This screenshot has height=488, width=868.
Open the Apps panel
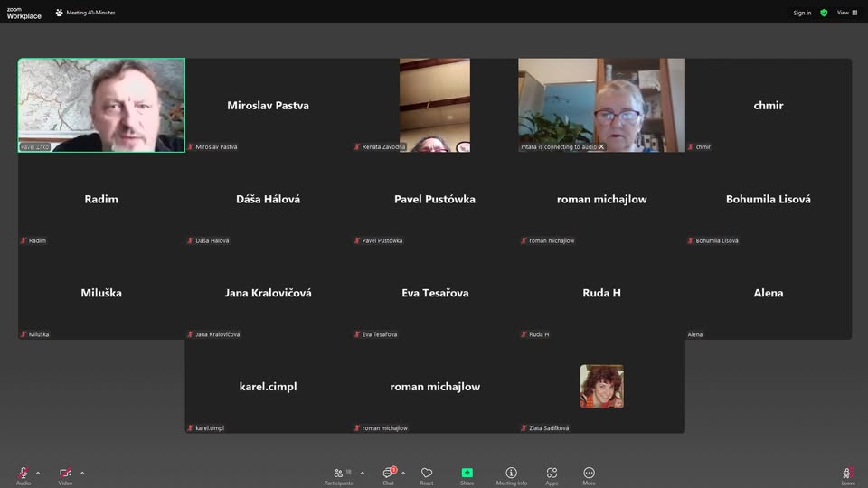(552, 474)
